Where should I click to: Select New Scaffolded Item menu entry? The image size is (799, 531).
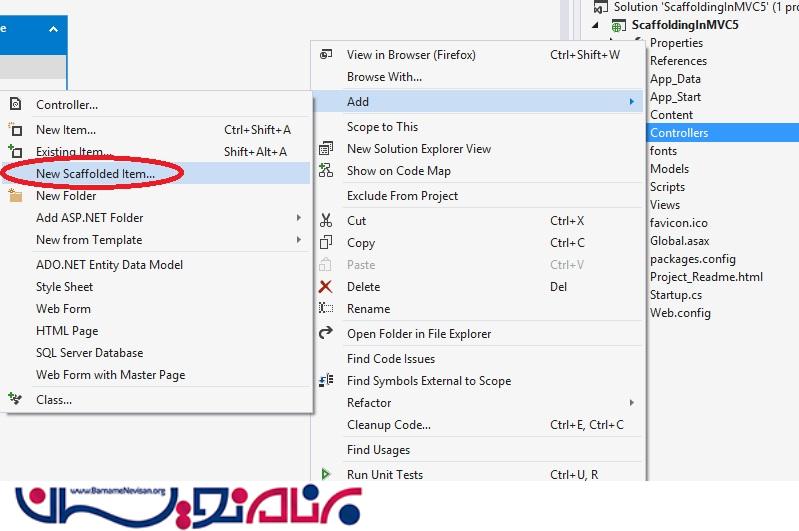[x=95, y=173]
